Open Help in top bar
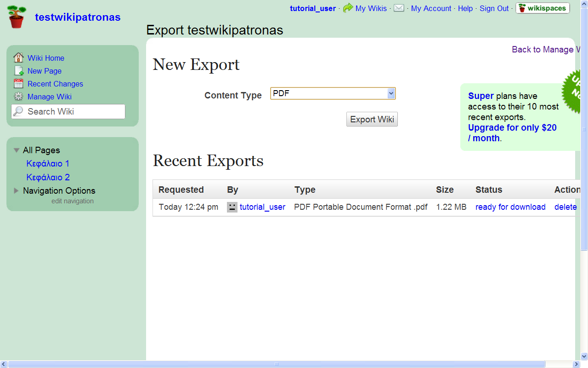Image resolution: width=588 pixels, height=368 pixels. (465, 8)
